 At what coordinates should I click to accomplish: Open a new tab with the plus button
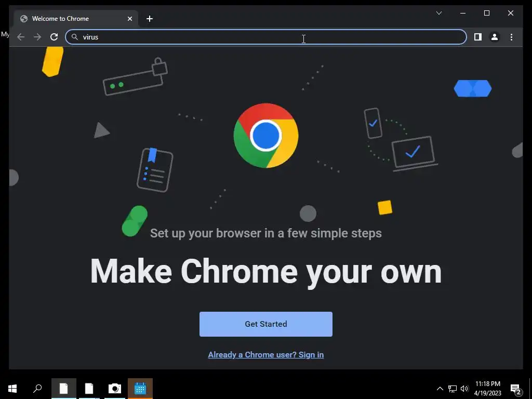pyautogui.click(x=149, y=19)
